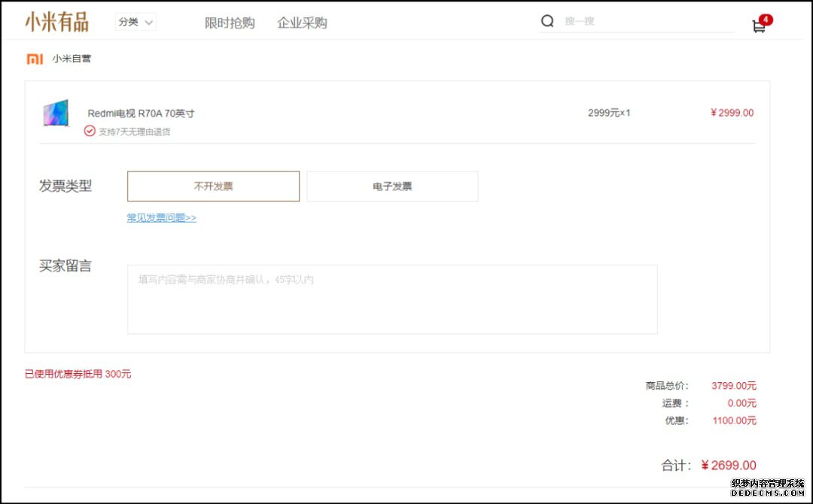Click the 2999元×1 quantity text

(609, 113)
